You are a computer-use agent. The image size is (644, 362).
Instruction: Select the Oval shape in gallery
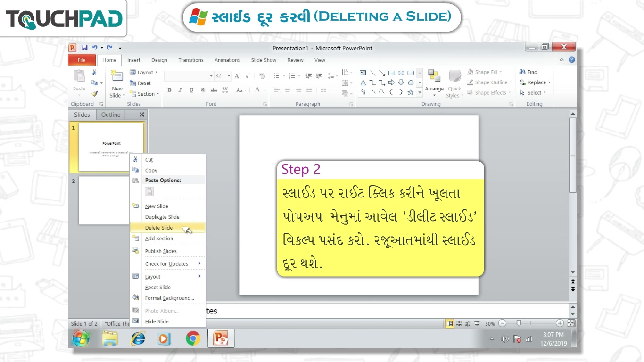coord(401,73)
